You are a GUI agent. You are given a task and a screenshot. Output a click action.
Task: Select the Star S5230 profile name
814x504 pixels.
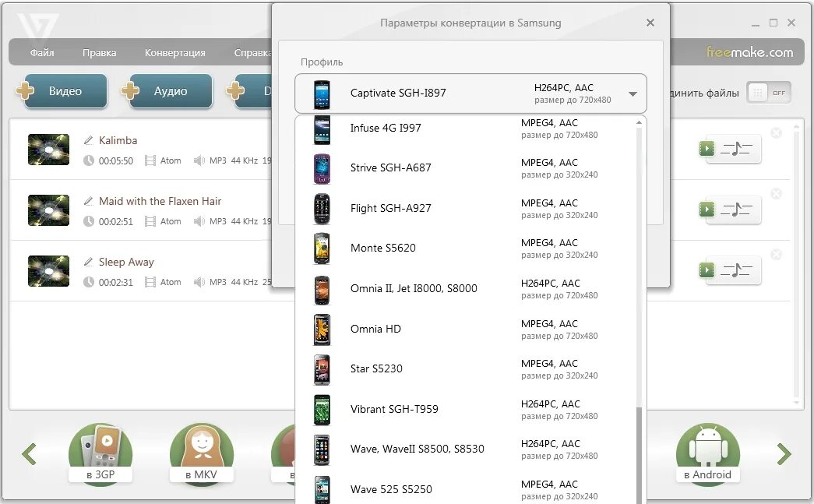point(376,369)
